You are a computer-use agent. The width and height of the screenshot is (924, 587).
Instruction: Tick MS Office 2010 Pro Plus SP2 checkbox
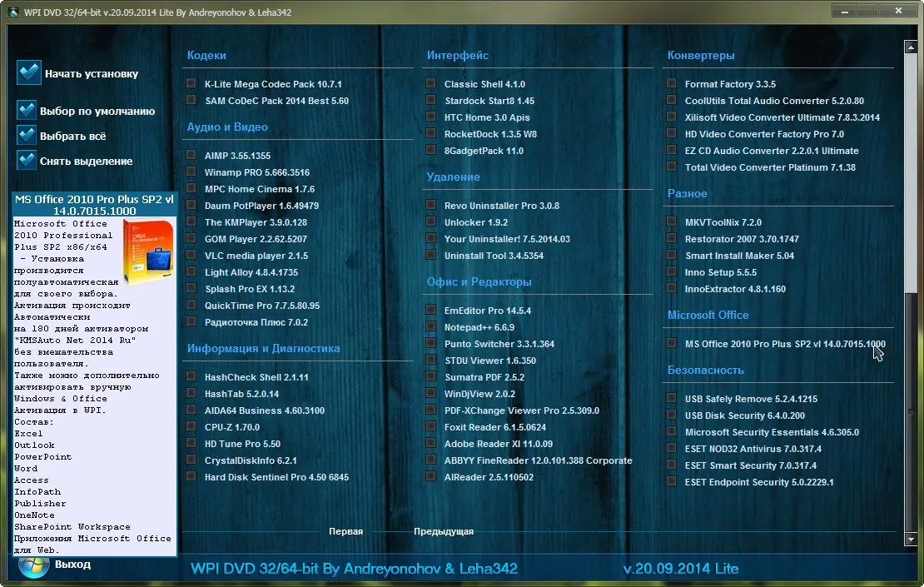[671, 342]
